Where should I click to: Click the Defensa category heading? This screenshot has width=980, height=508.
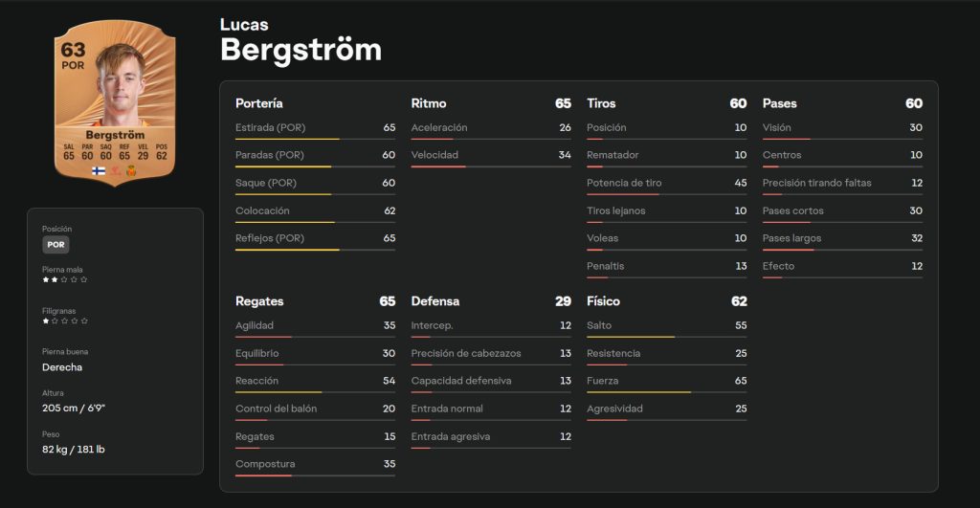(x=435, y=301)
